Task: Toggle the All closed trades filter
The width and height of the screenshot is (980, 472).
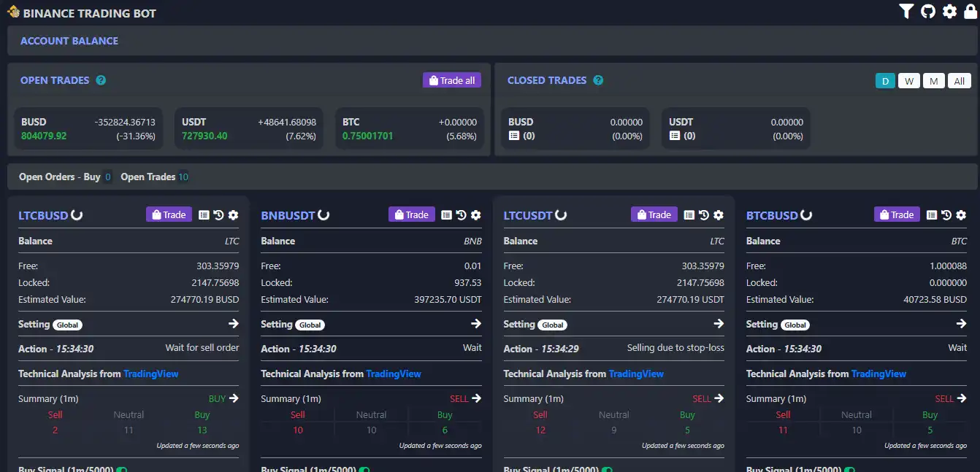Action: tap(959, 80)
